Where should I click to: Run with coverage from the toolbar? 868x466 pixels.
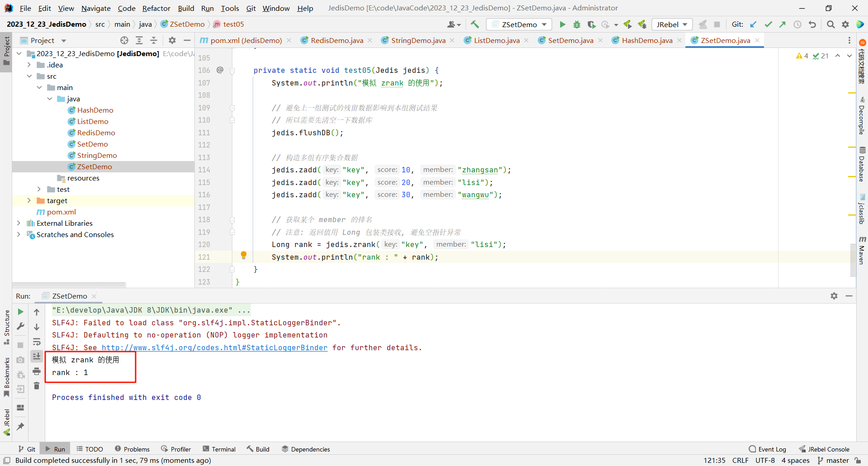click(591, 24)
